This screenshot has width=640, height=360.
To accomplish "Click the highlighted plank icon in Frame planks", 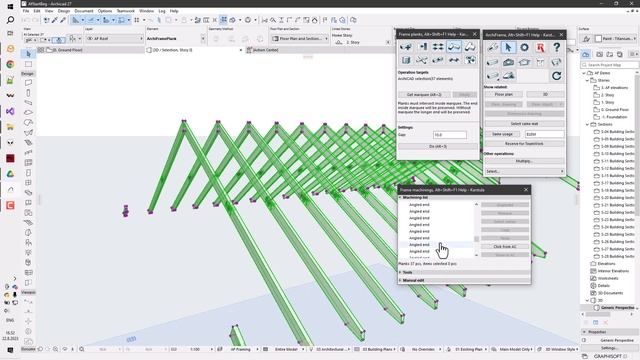I will (x=453, y=47).
